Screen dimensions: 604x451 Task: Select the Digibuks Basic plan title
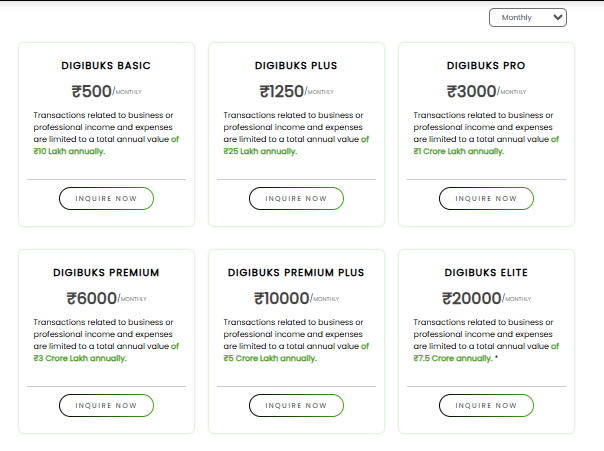coord(106,66)
